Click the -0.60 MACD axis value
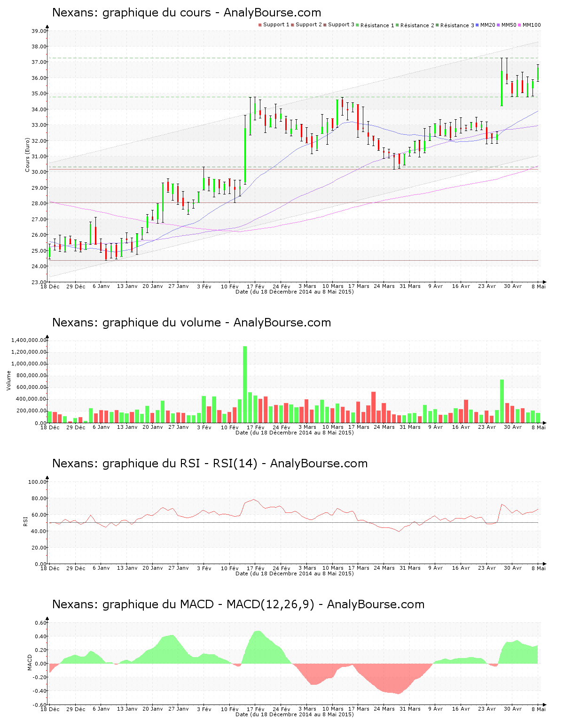 pos(39,705)
